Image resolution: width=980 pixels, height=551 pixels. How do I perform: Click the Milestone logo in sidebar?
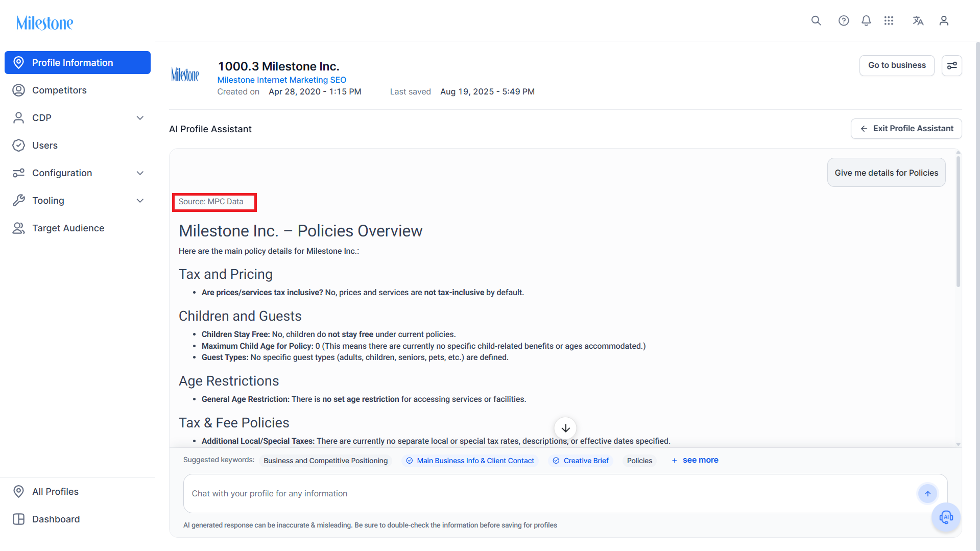click(x=45, y=23)
